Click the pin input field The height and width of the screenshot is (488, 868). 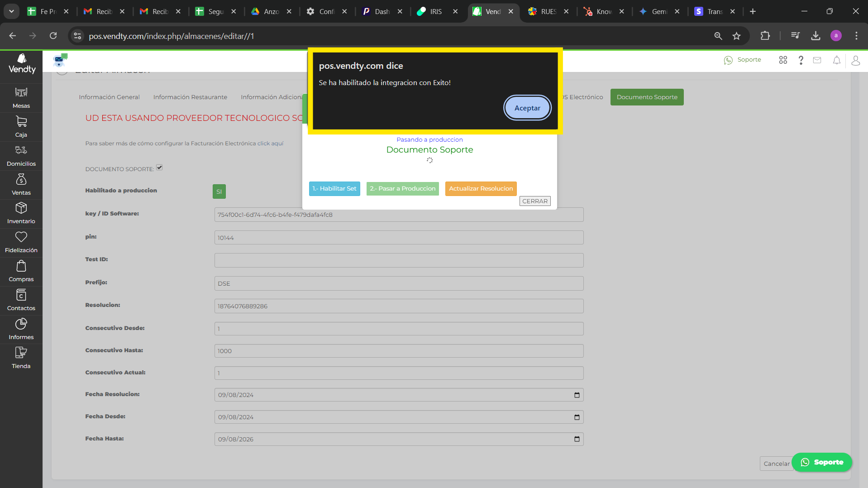coord(399,238)
